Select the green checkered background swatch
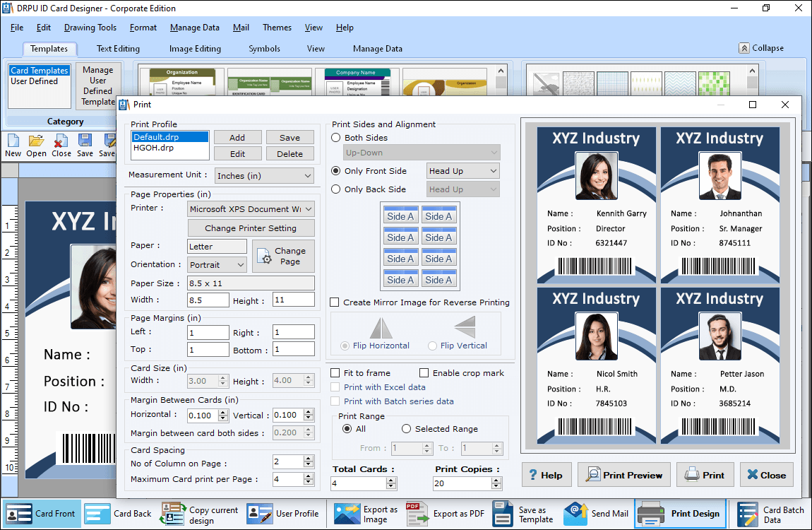Image resolution: width=812 pixels, height=530 pixels. [714, 84]
